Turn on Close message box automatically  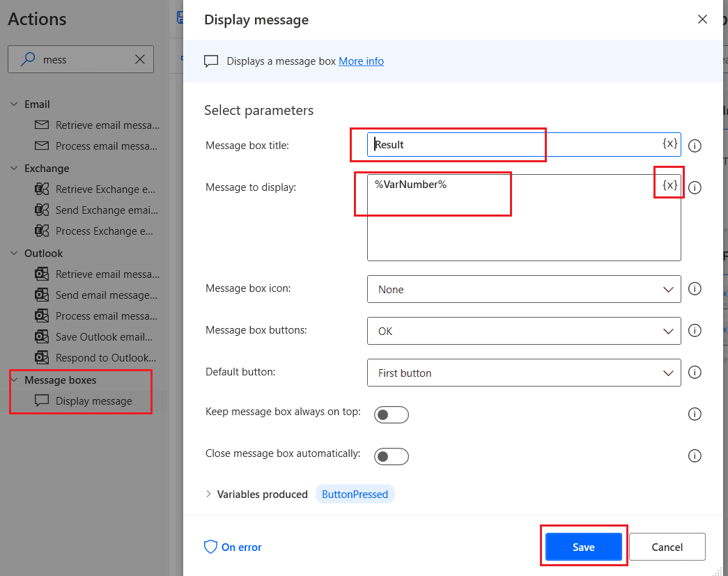pos(391,456)
